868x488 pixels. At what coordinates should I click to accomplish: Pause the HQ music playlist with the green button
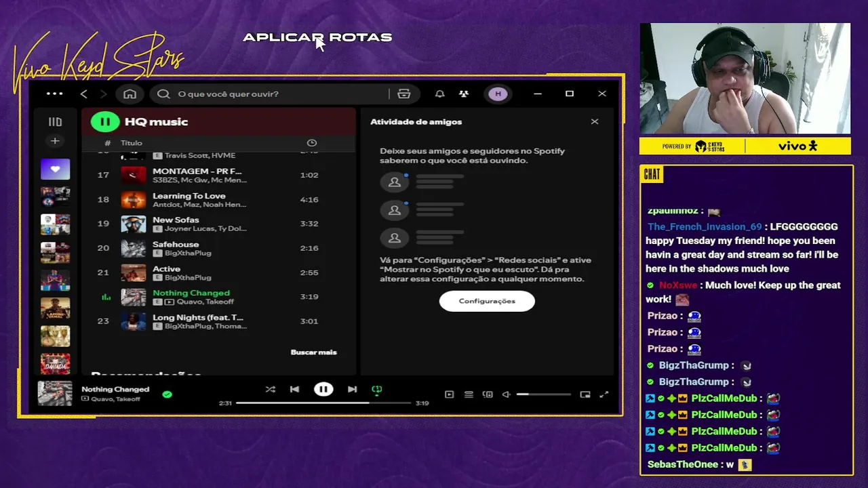[x=105, y=122]
